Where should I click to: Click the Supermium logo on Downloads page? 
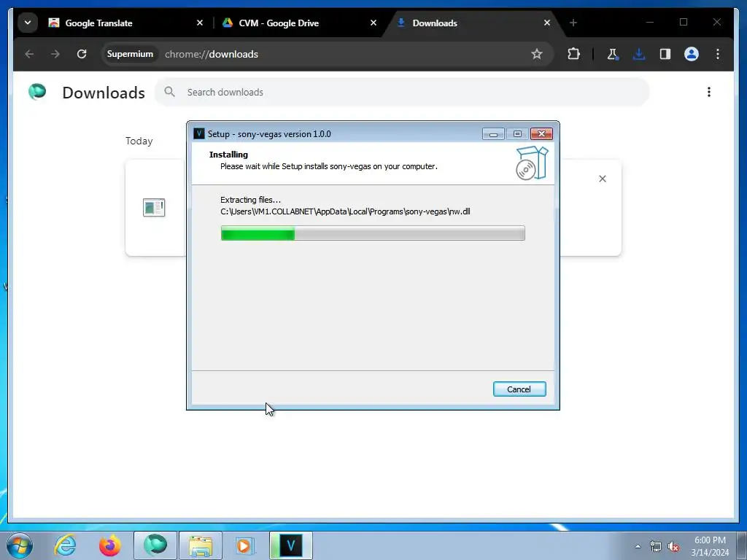[37, 91]
